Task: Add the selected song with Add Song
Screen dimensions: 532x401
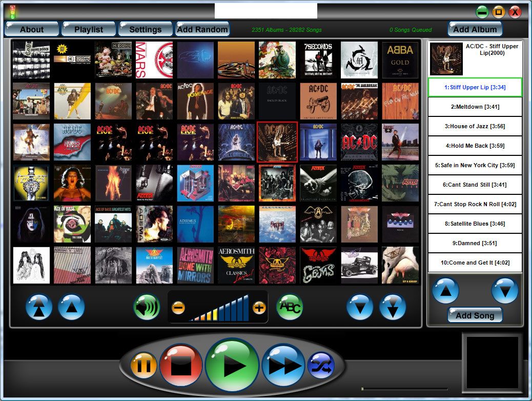Action: point(475,315)
